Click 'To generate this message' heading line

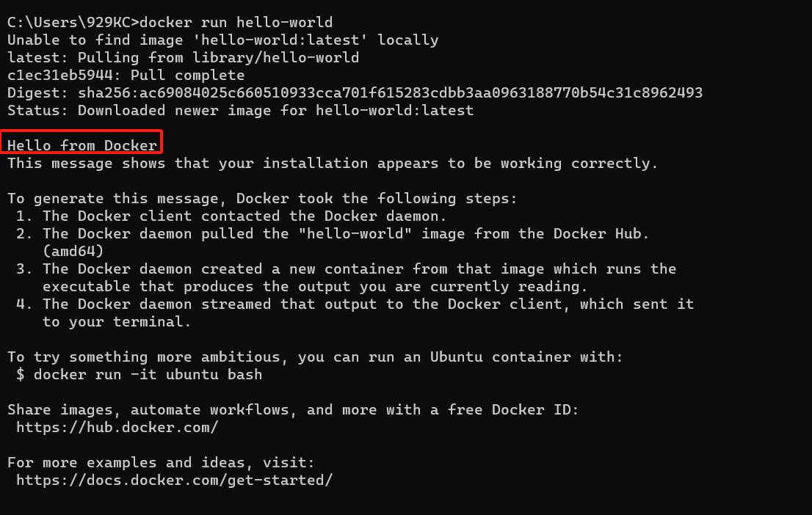point(262,199)
